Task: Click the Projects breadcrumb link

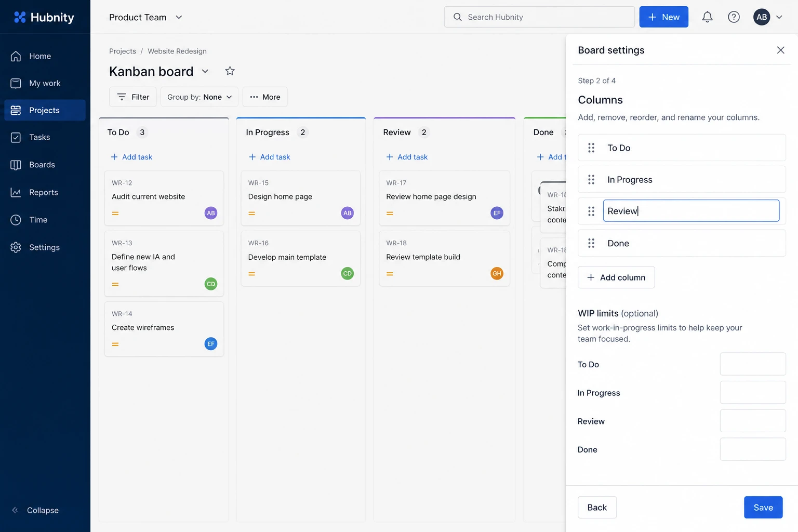Action: coord(123,51)
